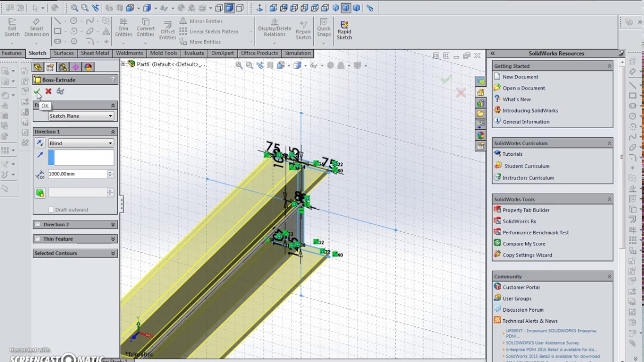
Task: Switch to Sheet Metal tab
Action: tap(95, 53)
